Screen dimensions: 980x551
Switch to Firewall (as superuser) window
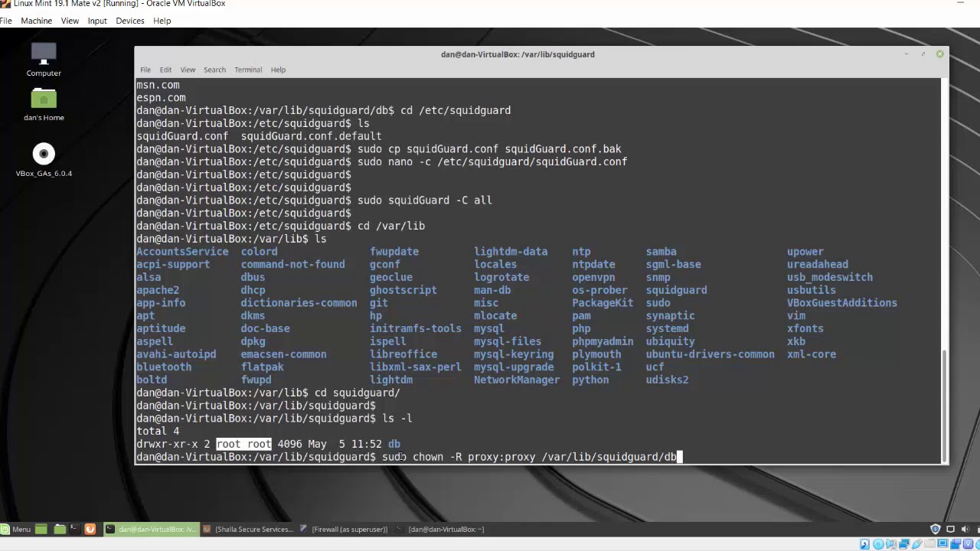click(x=344, y=529)
